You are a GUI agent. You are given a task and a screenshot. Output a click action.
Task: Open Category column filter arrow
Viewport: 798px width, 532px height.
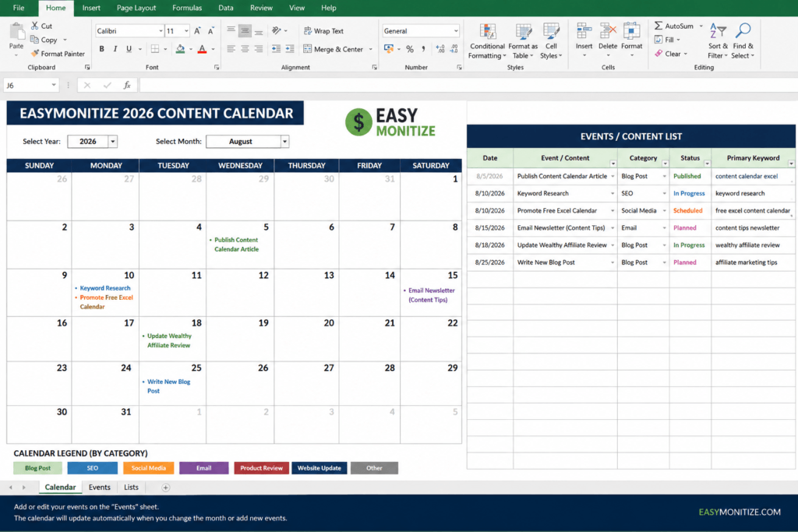coord(666,164)
